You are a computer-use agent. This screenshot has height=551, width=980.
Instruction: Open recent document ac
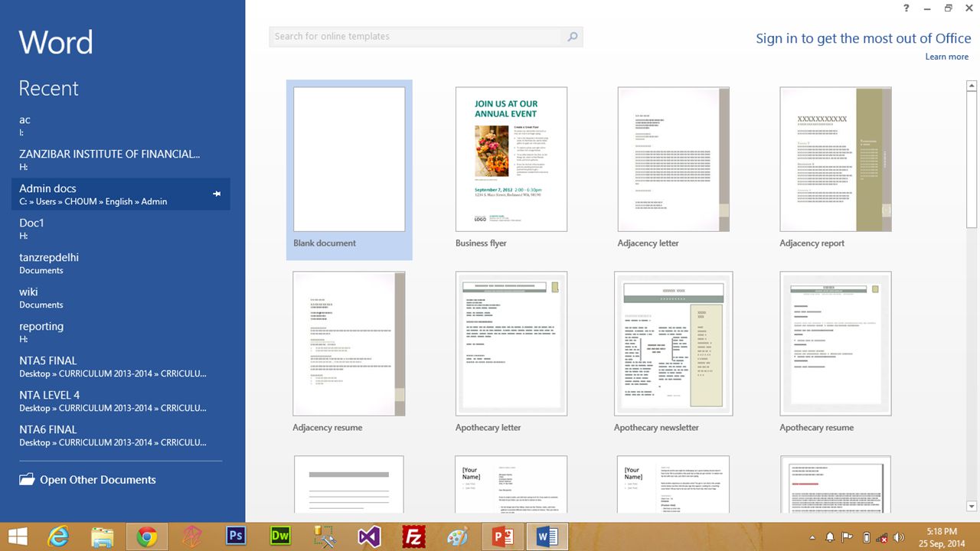[x=121, y=126]
